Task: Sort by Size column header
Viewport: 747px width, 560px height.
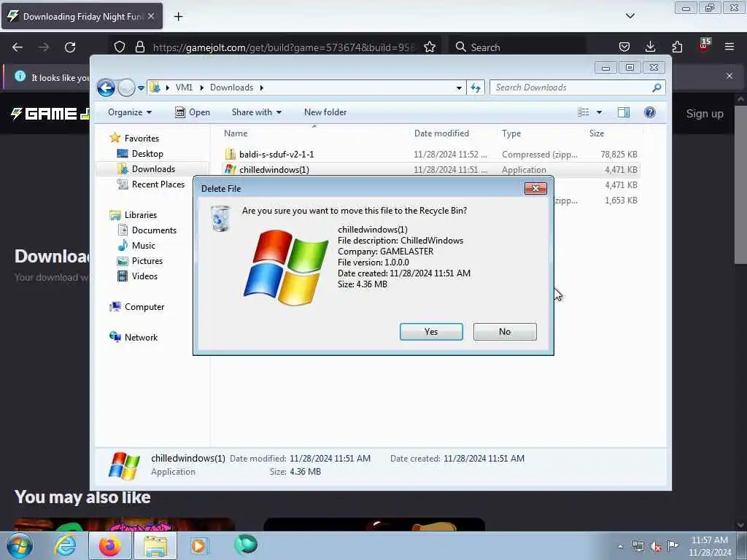Action: (597, 133)
